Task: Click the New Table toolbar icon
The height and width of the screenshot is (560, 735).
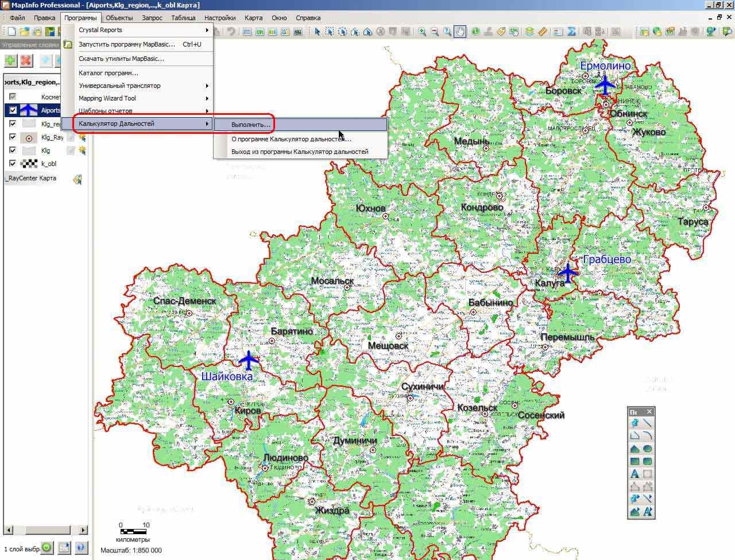Action: click(x=11, y=32)
